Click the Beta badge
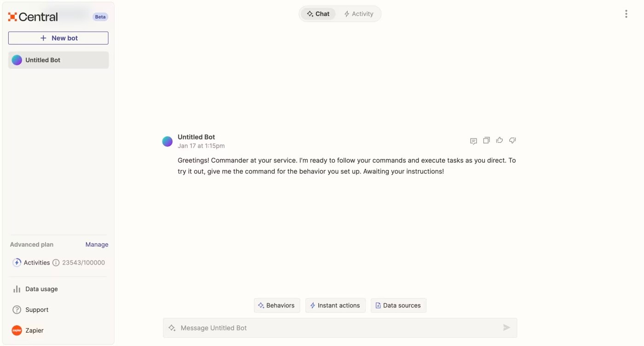 [x=100, y=17]
